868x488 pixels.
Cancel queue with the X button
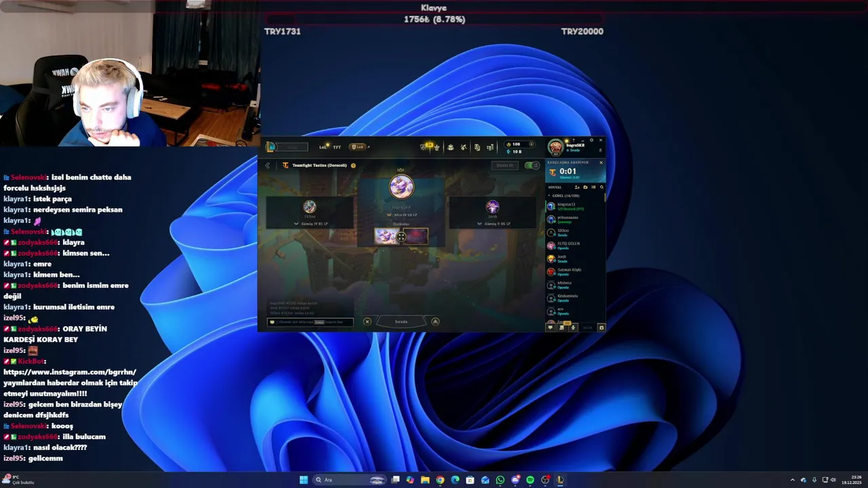367,321
